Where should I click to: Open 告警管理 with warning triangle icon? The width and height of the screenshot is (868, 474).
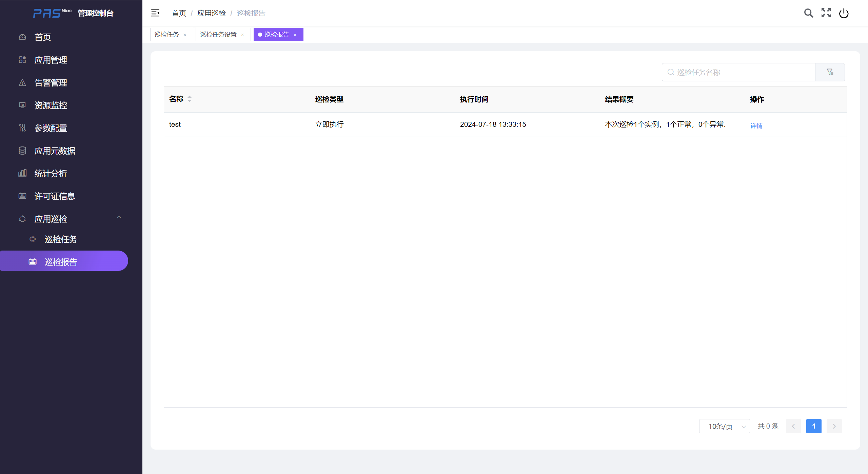click(x=51, y=83)
